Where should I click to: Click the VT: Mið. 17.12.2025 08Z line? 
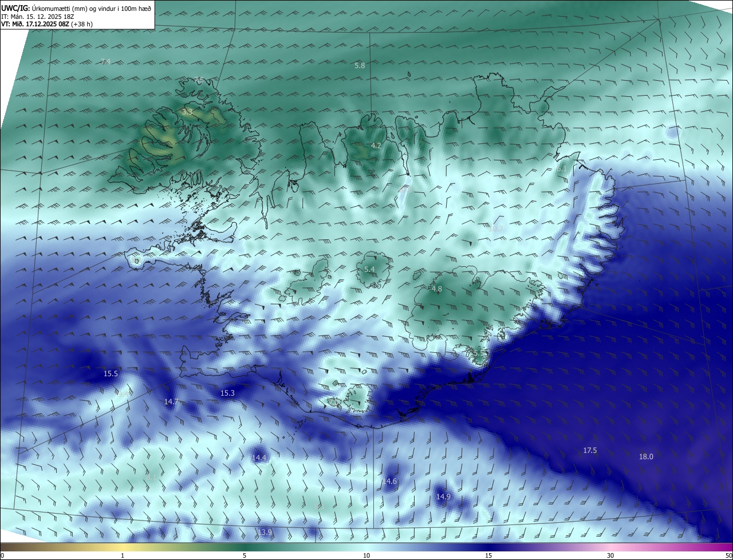click(x=47, y=24)
